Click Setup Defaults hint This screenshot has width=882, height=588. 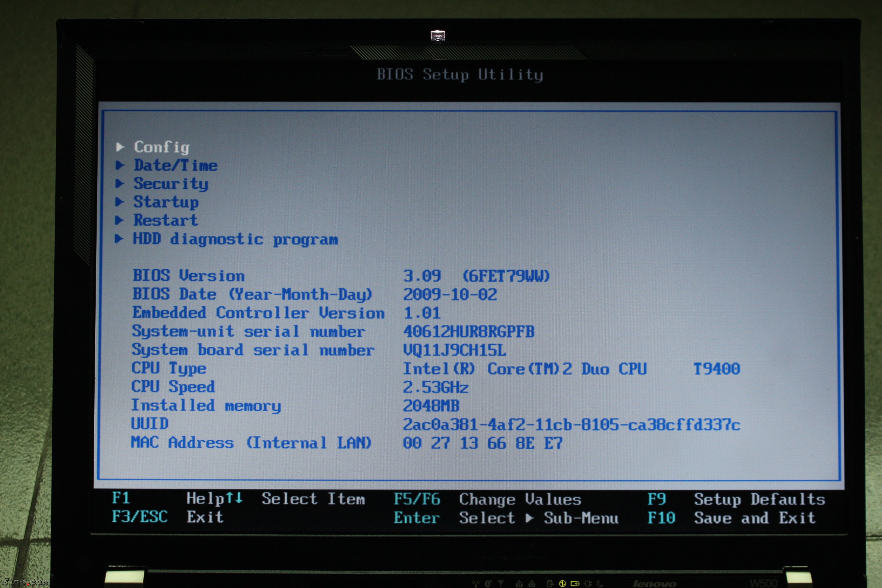(x=759, y=499)
